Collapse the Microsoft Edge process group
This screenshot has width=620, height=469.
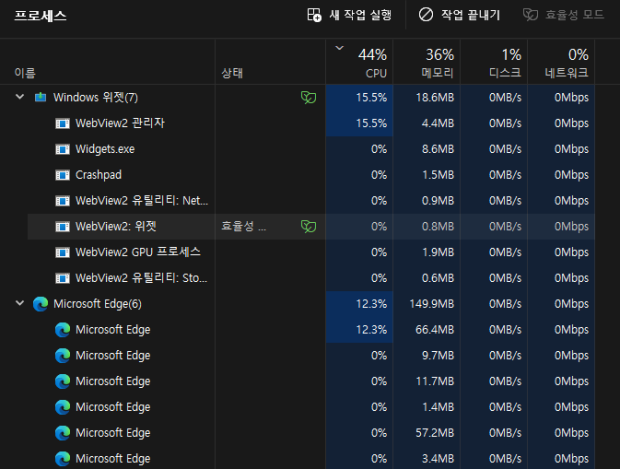[x=20, y=303]
